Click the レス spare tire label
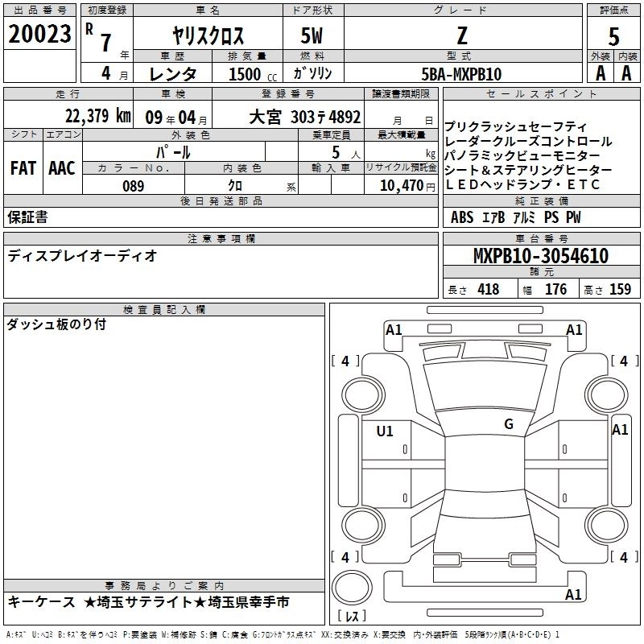 [351, 616]
